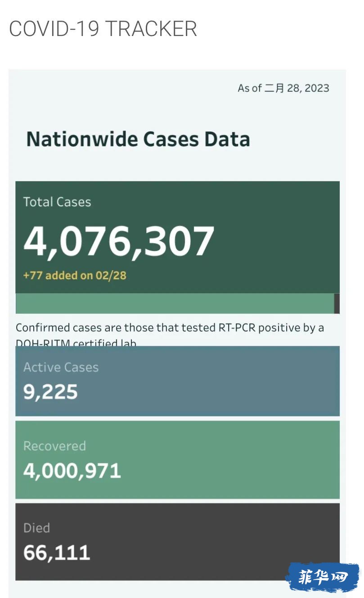Image resolution: width=364 pixels, height=598 pixels.
Task: Open the Died tile
Action: [x=177, y=542]
